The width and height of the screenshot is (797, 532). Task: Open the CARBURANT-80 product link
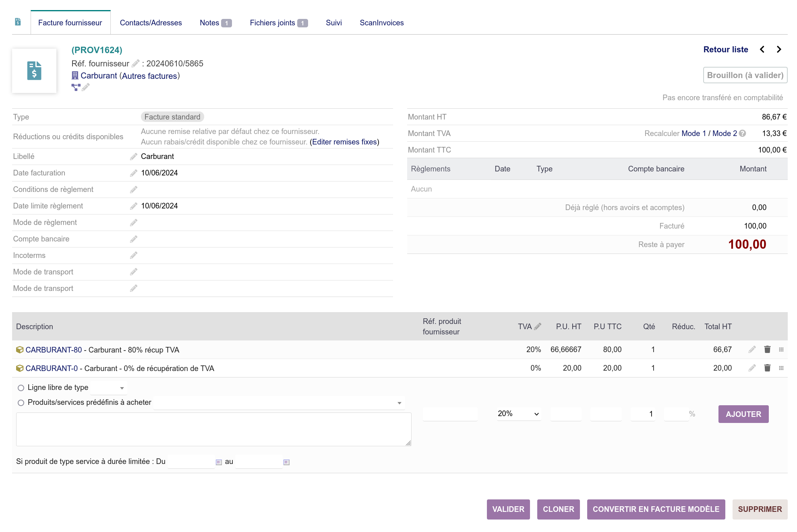coord(54,350)
